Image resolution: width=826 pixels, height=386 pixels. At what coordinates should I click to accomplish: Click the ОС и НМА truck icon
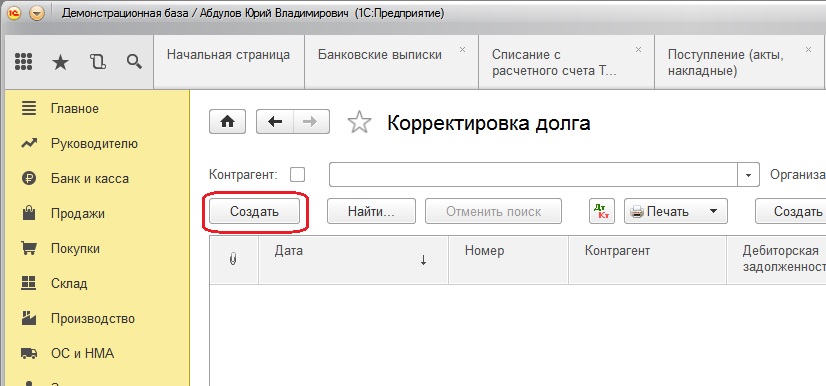pyautogui.click(x=28, y=353)
